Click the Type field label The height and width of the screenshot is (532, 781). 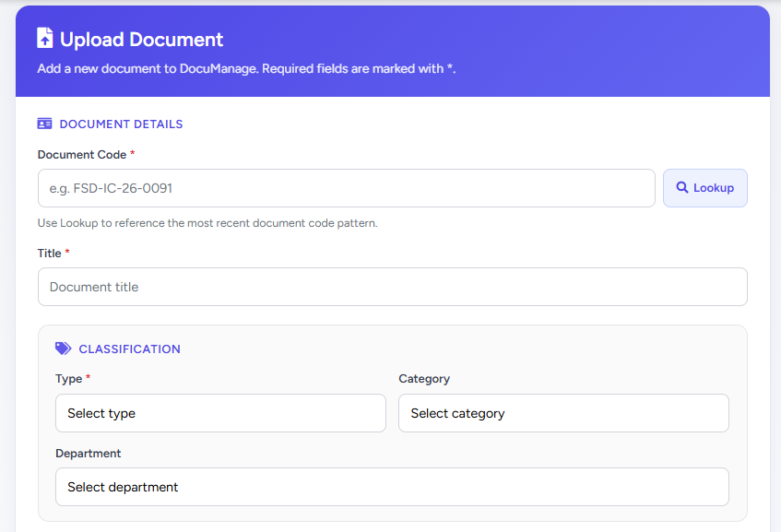[x=69, y=379]
